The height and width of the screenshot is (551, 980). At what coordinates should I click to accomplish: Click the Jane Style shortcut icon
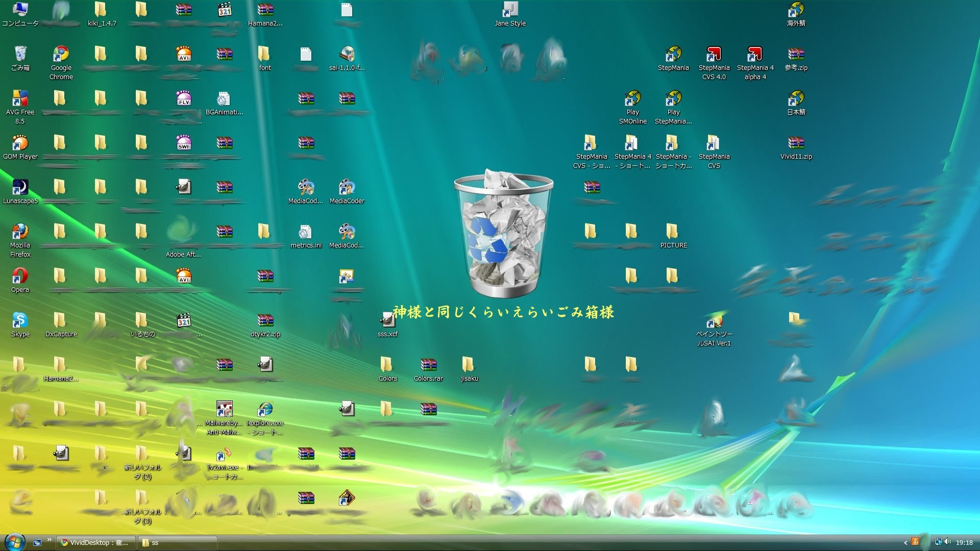[510, 10]
